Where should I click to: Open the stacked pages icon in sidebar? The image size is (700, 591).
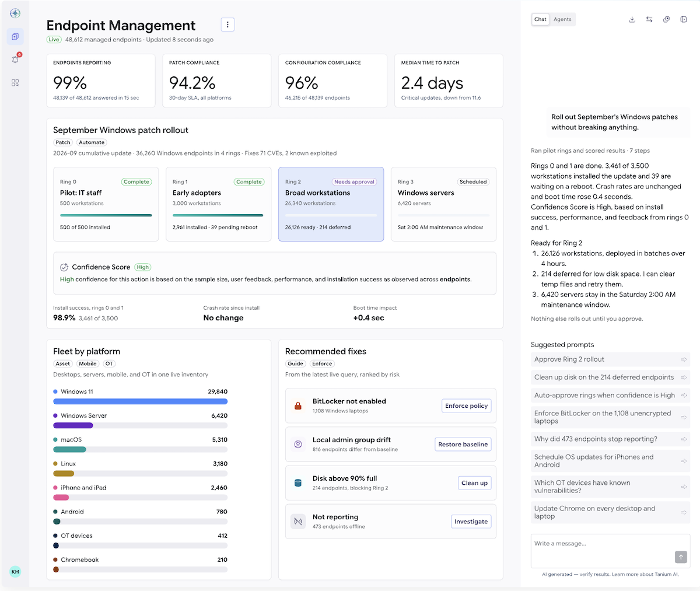tap(15, 37)
